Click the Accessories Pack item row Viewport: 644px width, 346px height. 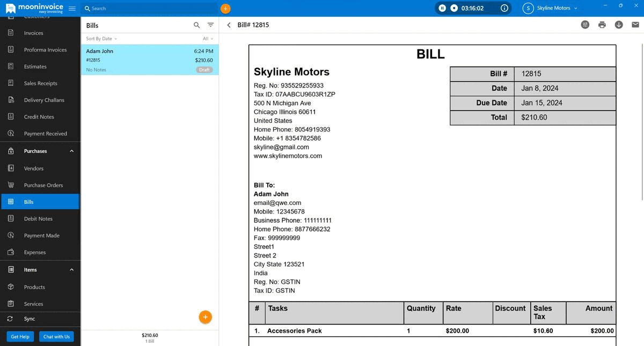pyautogui.click(x=433, y=331)
